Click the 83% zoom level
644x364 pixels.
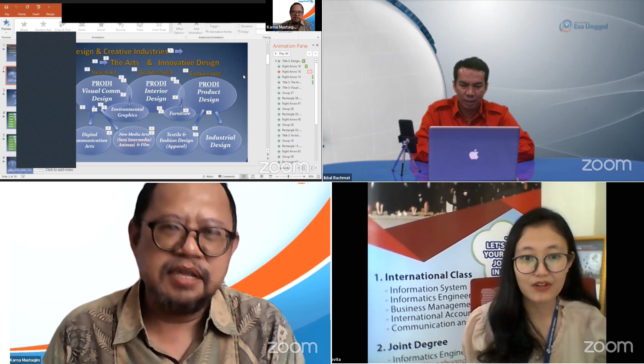[x=311, y=176]
